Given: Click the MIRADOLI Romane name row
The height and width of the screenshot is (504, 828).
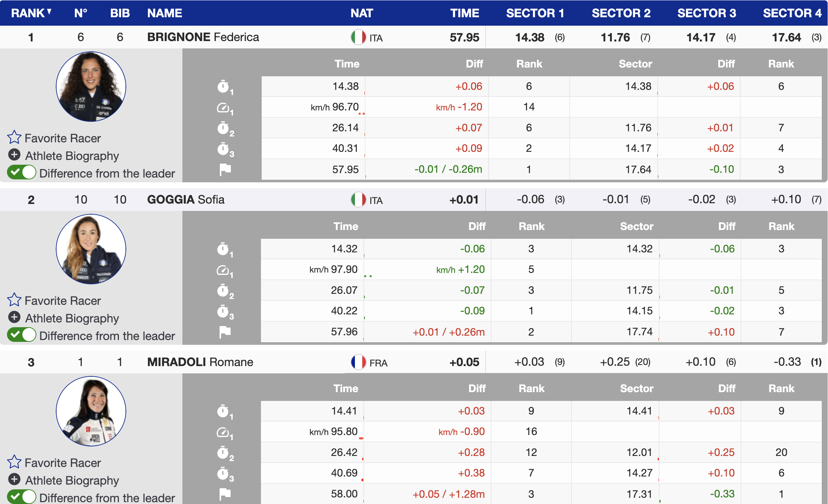Looking at the screenshot, I should click(200, 362).
